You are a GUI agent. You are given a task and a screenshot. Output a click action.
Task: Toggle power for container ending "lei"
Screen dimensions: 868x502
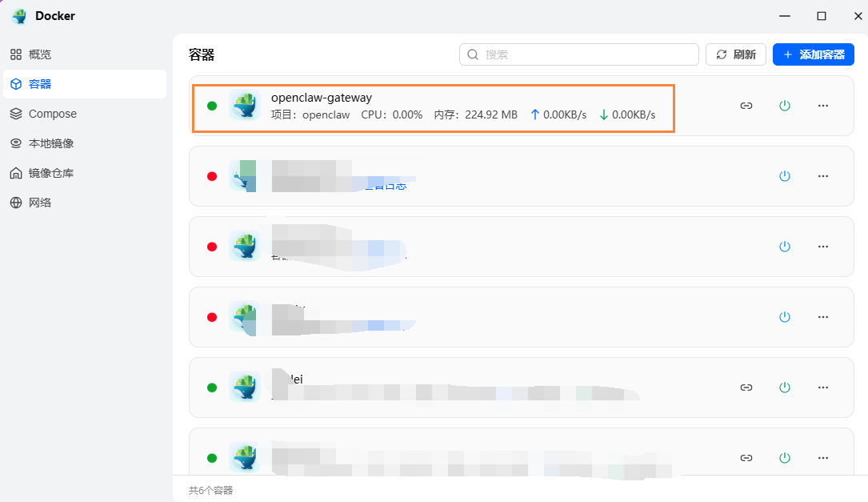pos(785,388)
